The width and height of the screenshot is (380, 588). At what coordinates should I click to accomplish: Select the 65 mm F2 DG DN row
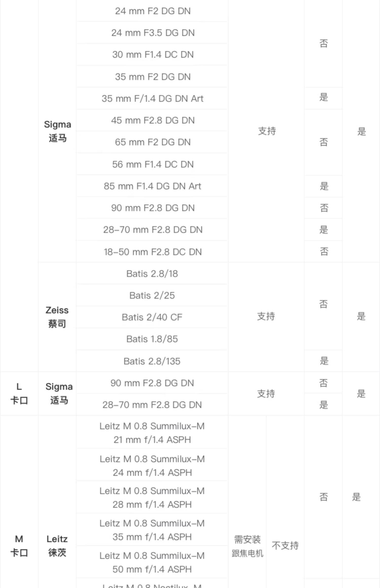153,142
